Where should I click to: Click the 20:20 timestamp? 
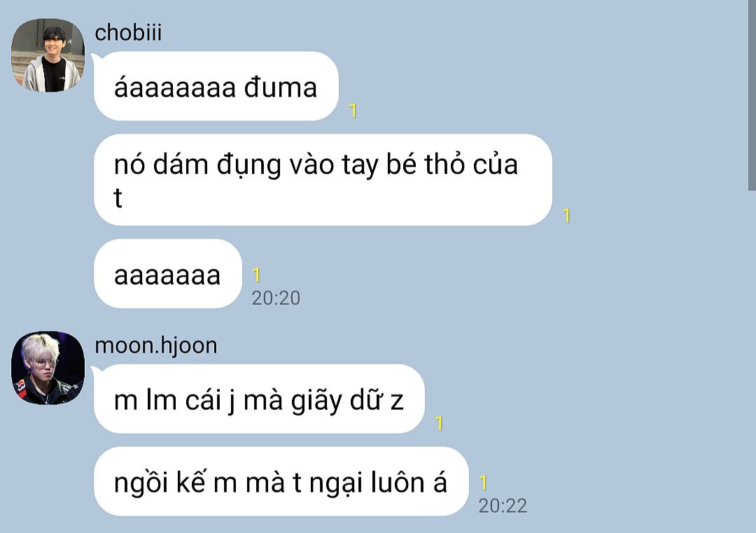tap(276, 298)
